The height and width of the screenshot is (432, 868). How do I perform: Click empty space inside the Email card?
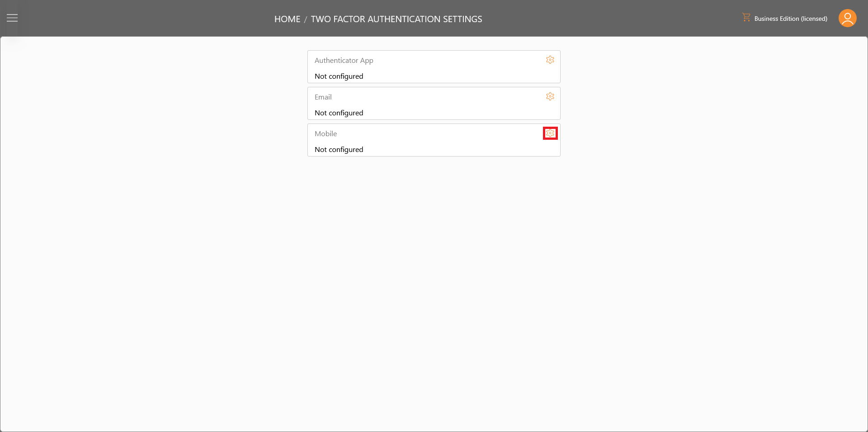pyautogui.click(x=452, y=104)
